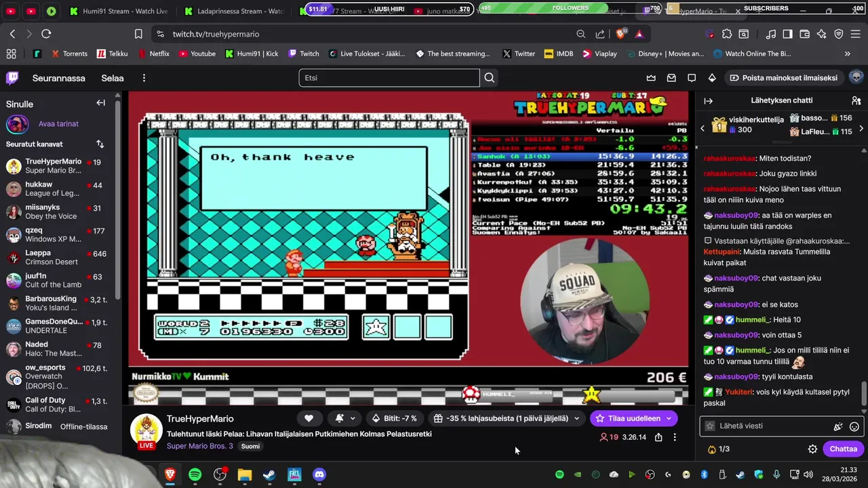Open Avaa tarinat stories link

point(58,124)
